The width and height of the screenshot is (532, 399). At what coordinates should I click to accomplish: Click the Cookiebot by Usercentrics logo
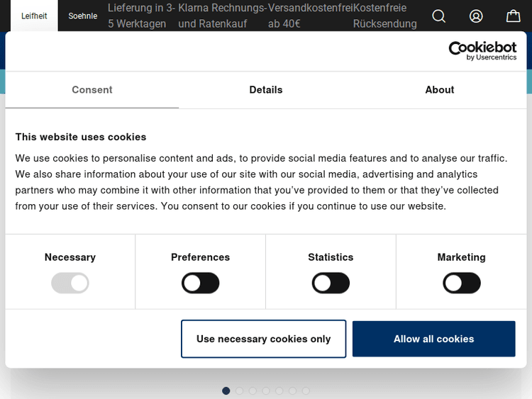coord(482,50)
